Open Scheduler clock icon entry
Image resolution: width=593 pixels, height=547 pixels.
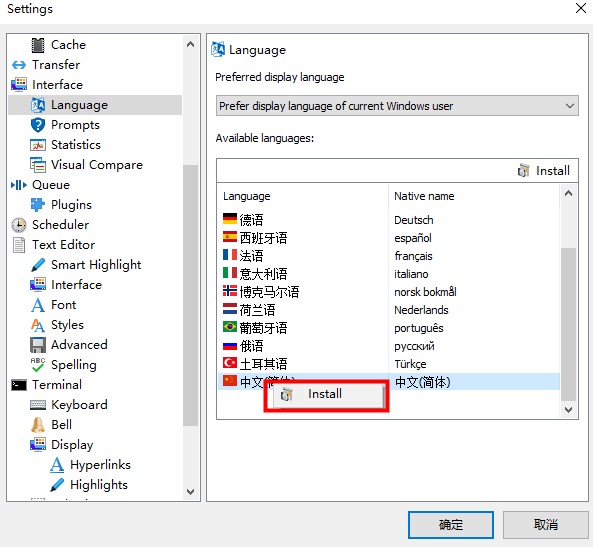19,225
